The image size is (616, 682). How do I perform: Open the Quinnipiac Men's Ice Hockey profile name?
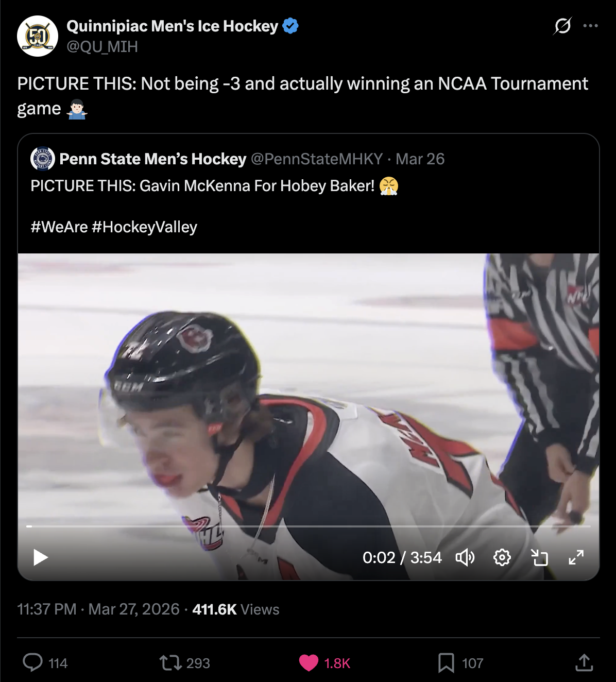(x=172, y=26)
